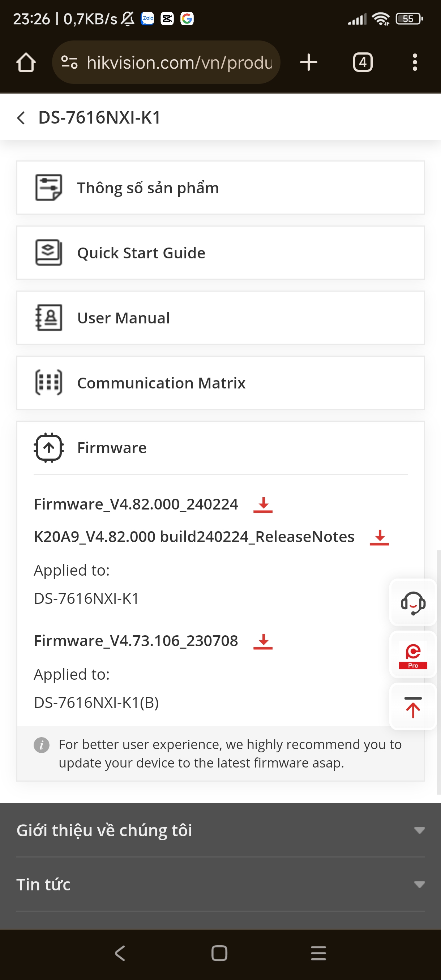
Task: Tap the browser home icon
Action: click(26, 63)
